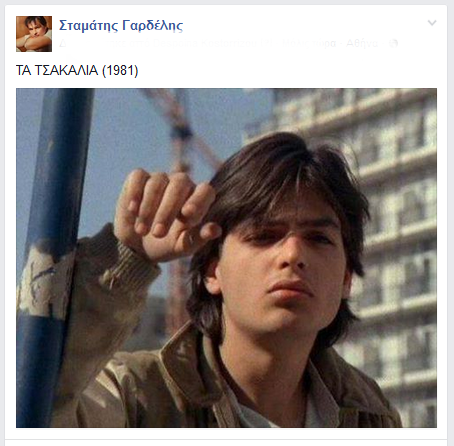
Task: View the ΤΑ ΤΣΑΚΑΛΙΑ film still photo
Action: (x=226, y=258)
